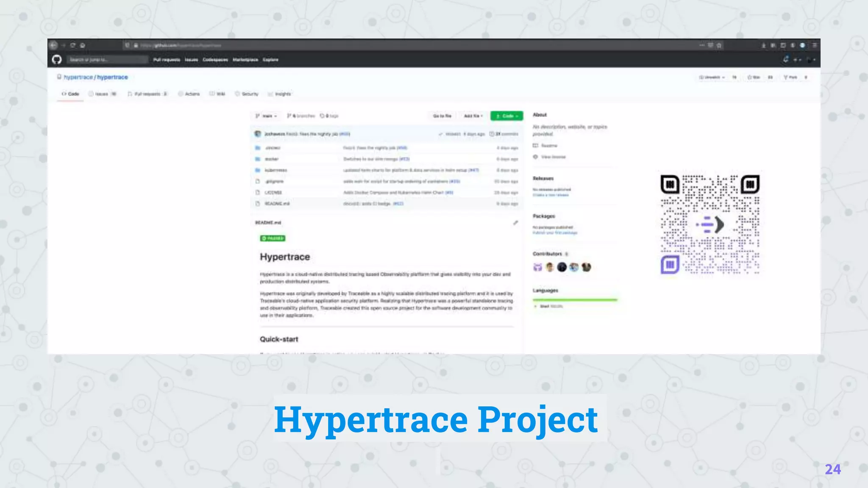
Task: Click the bookmark star in address bar
Action: point(719,45)
